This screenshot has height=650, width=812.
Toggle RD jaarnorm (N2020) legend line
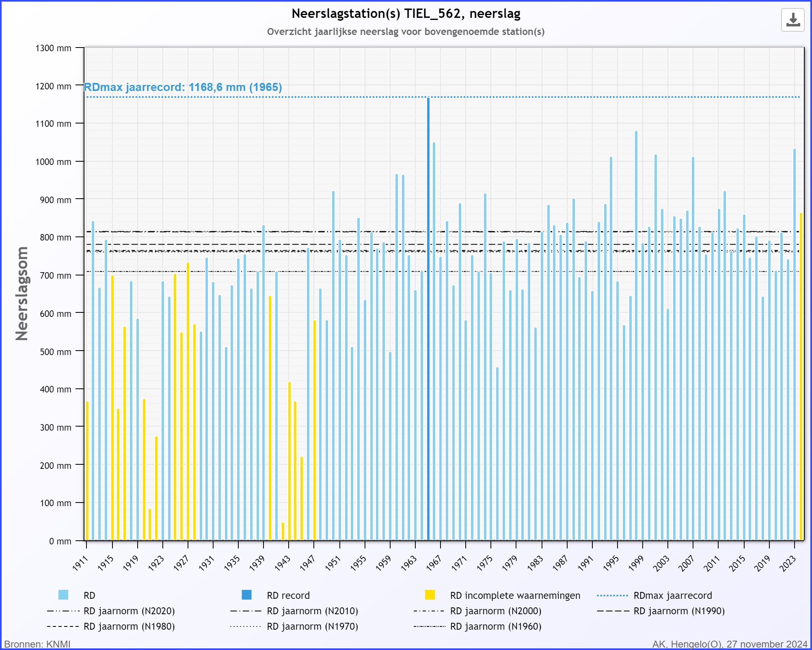click(129, 611)
